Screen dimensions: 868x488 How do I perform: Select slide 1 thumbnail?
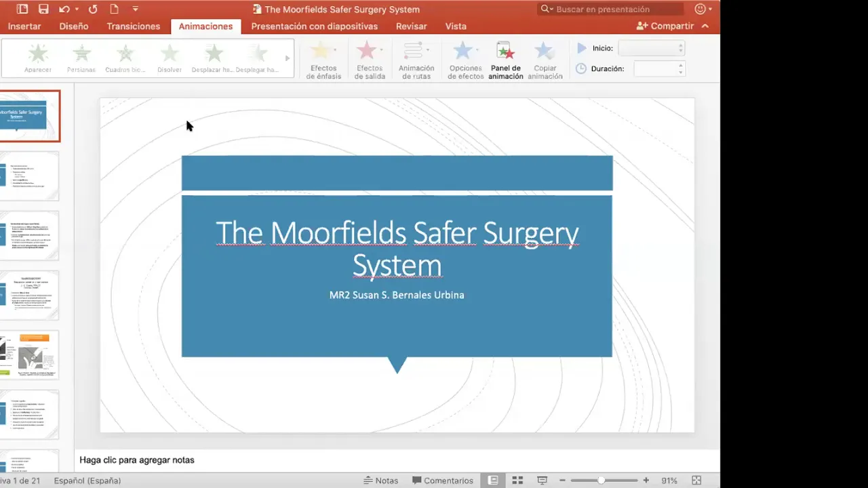point(29,116)
